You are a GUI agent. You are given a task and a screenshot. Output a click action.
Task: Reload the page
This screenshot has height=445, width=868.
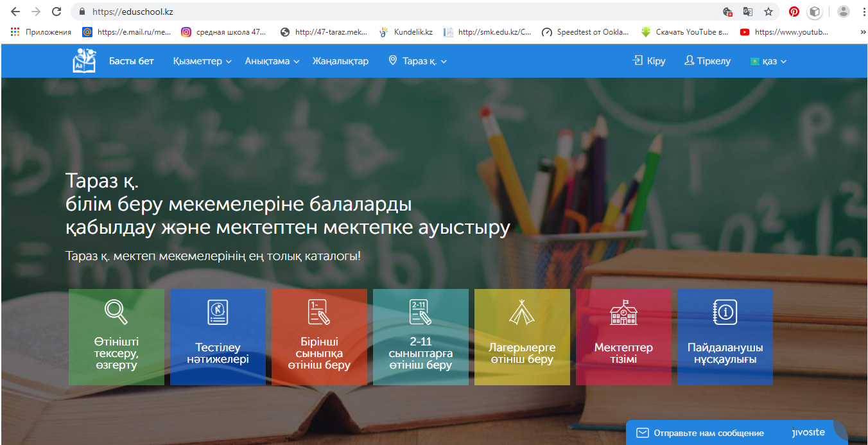56,12
